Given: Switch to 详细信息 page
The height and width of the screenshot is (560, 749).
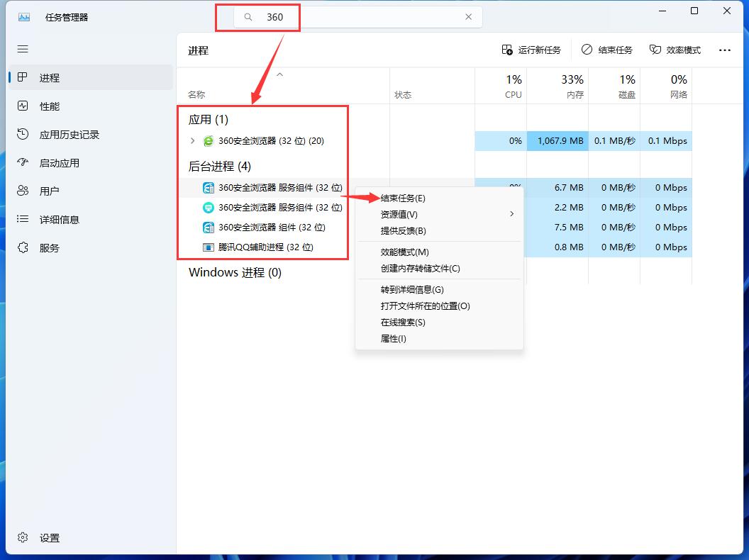Looking at the screenshot, I should [x=91, y=220].
